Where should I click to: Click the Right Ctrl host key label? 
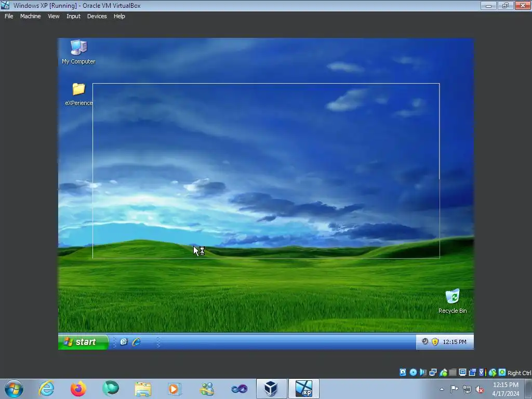click(x=519, y=373)
